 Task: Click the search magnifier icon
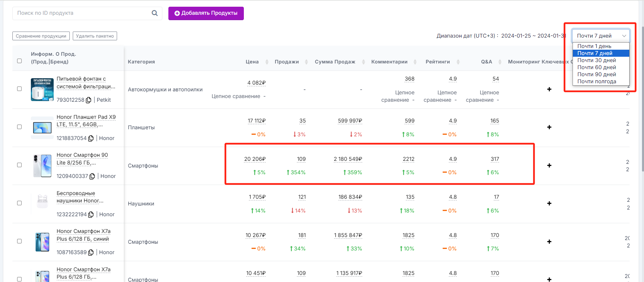155,13
